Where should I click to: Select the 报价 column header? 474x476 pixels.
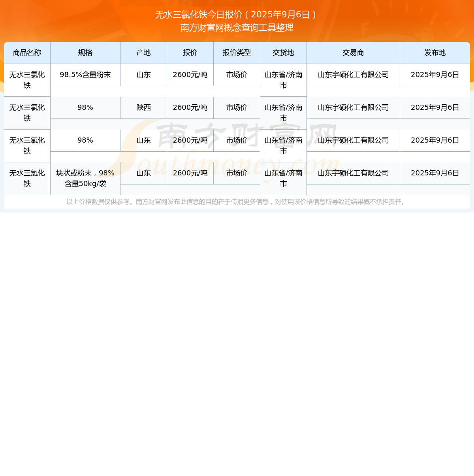[x=190, y=53]
